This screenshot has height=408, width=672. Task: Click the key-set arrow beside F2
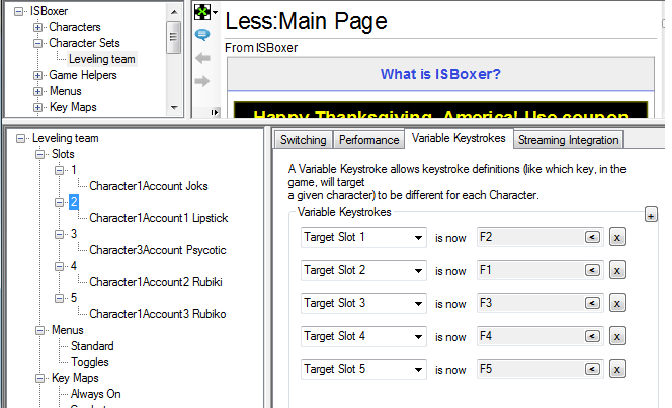coord(592,237)
